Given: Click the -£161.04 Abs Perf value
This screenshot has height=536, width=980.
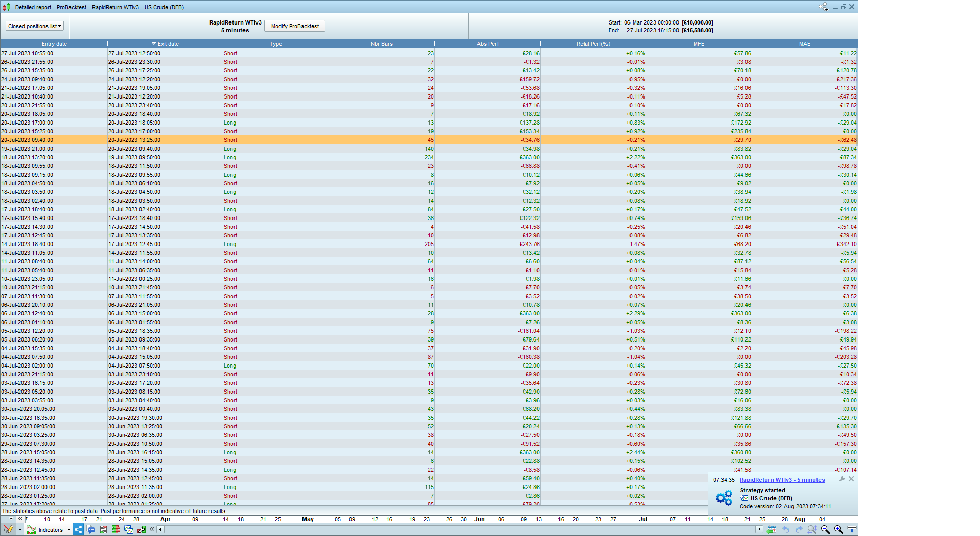Looking at the screenshot, I should pyautogui.click(x=528, y=331).
